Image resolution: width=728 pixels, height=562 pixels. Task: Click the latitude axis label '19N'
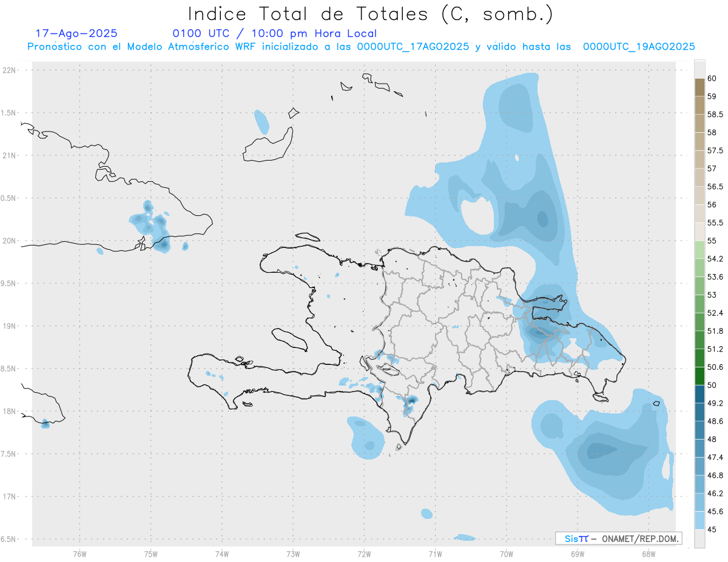tap(9, 326)
